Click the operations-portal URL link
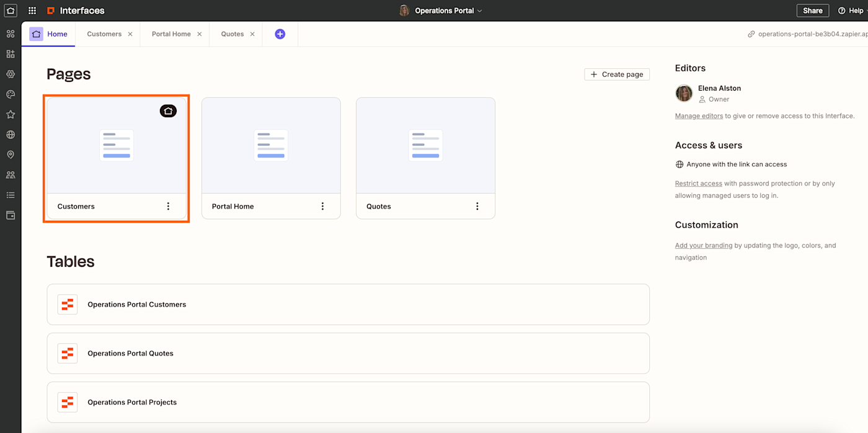 coord(813,34)
